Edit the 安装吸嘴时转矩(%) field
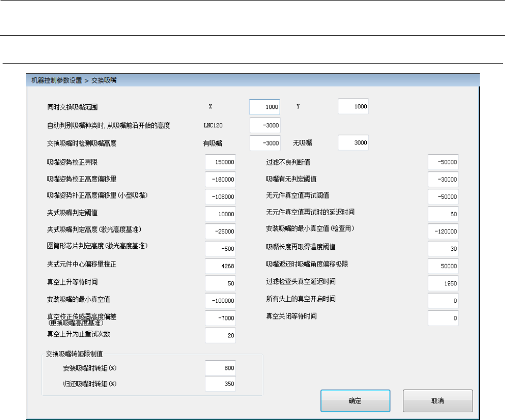 [220, 368]
